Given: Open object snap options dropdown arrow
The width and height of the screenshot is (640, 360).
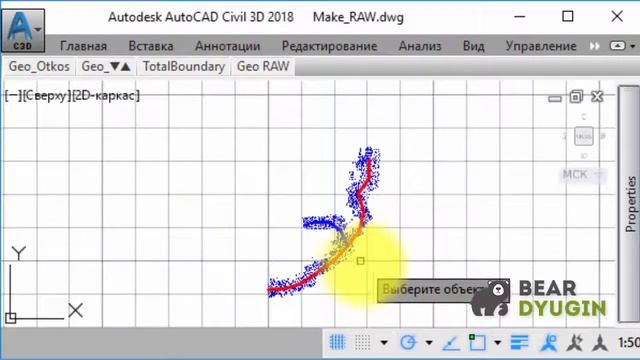Looking at the screenshot, I should click(498, 343).
